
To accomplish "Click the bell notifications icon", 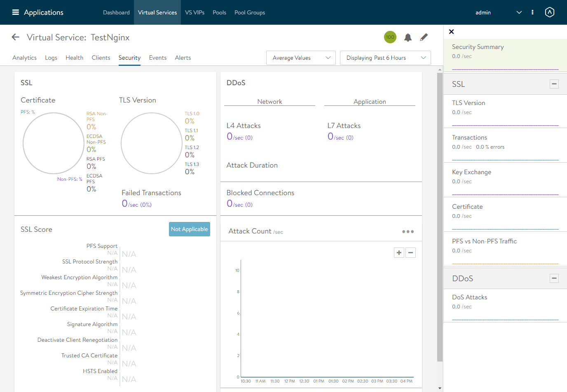I will pyautogui.click(x=408, y=37).
